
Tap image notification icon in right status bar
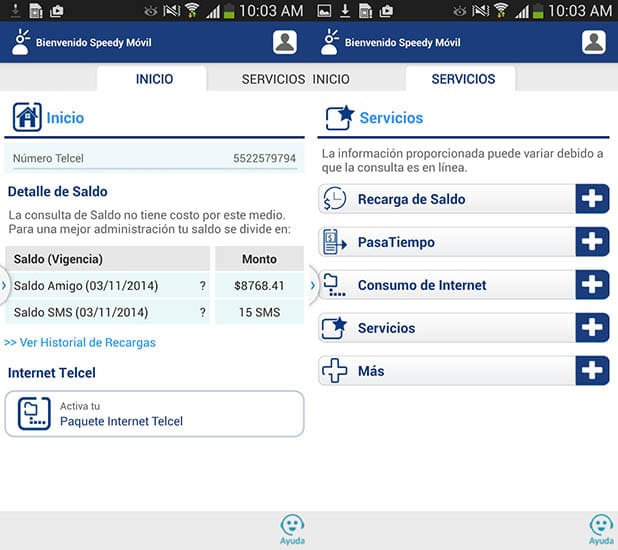pyautogui.click(x=324, y=11)
